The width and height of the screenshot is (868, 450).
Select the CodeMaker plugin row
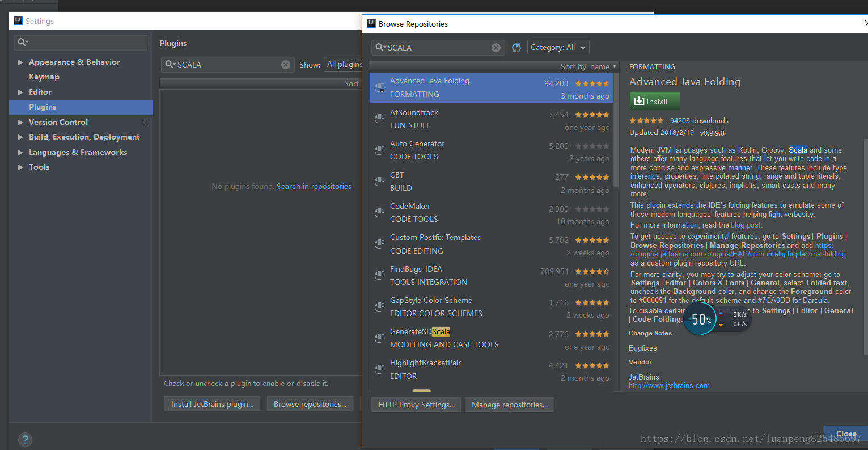[492, 213]
